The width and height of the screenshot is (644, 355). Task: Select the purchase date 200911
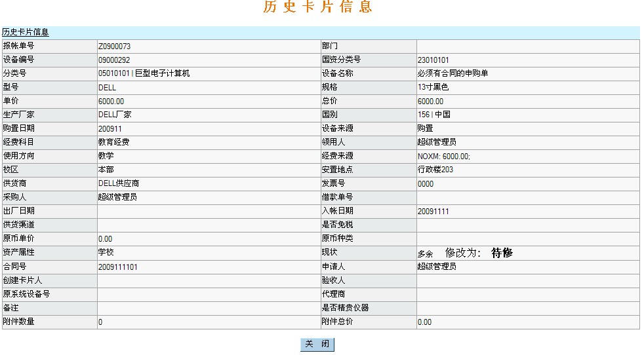110,128
